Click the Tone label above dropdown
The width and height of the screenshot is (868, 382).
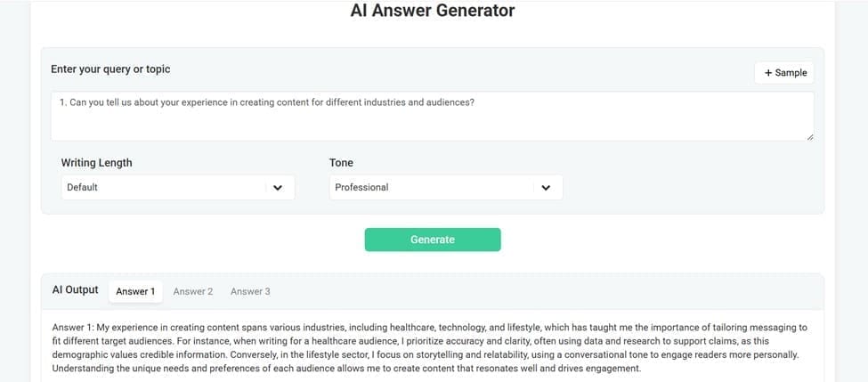tap(341, 163)
